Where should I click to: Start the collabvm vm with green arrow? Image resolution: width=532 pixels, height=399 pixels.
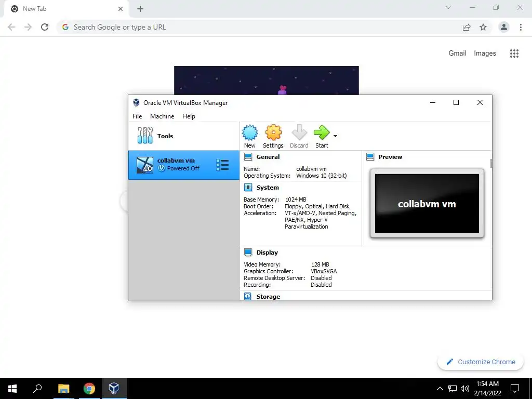coord(321,132)
